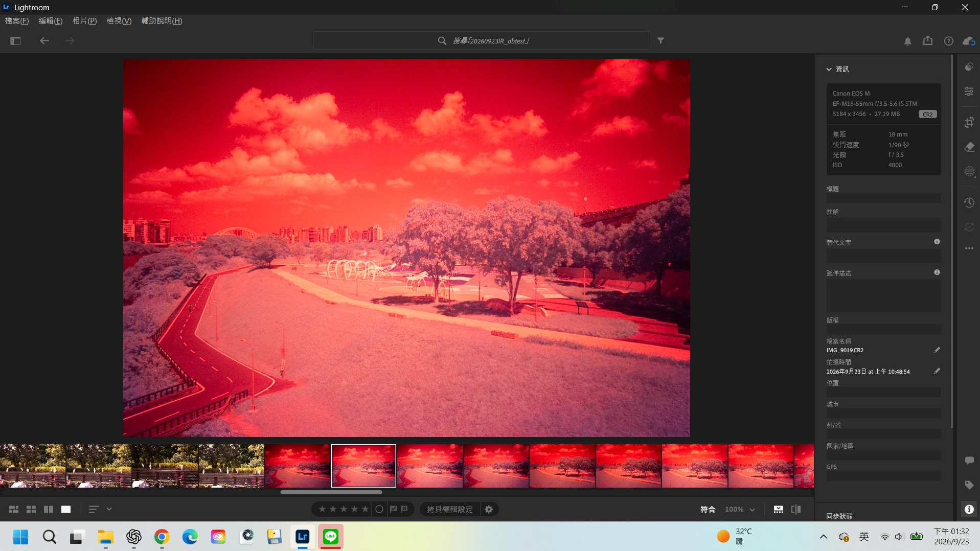
Task: Open the 檔案(F) menu
Action: (17, 21)
